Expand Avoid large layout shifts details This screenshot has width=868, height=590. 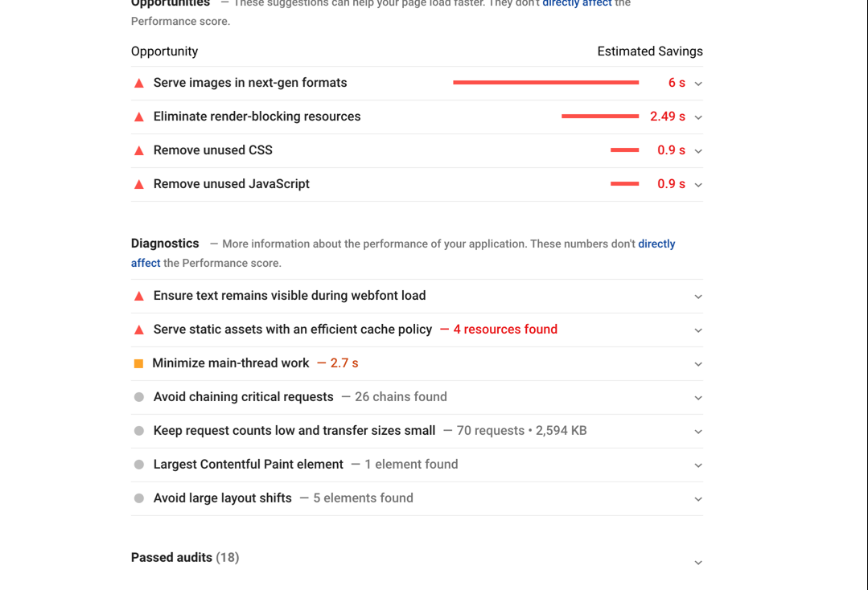698,499
